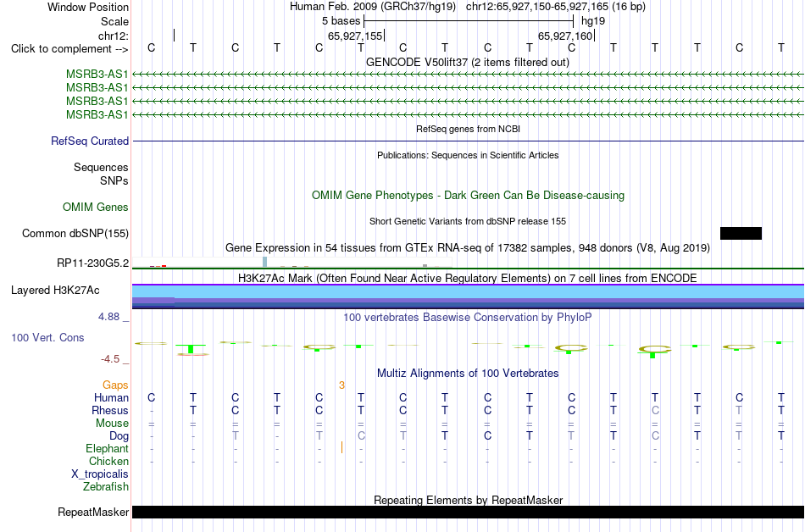
Task: Click the 'chr12:' ruler label
Action: pyautogui.click(x=114, y=36)
